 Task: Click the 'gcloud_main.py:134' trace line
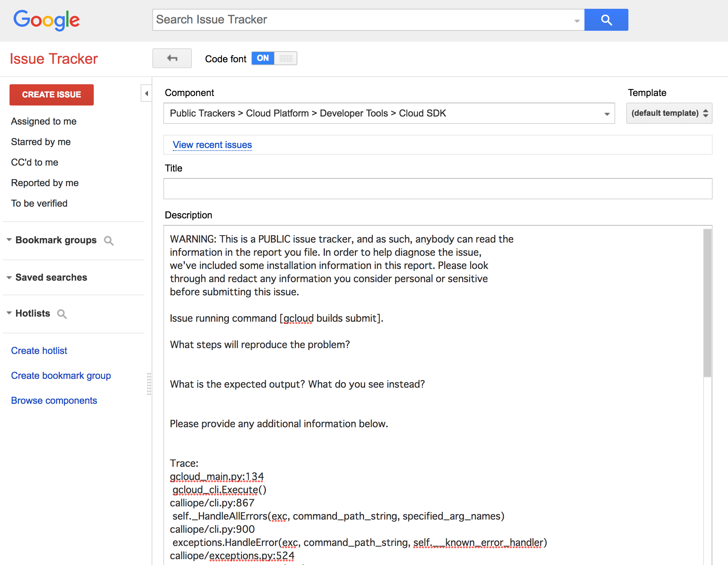point(217,477)
